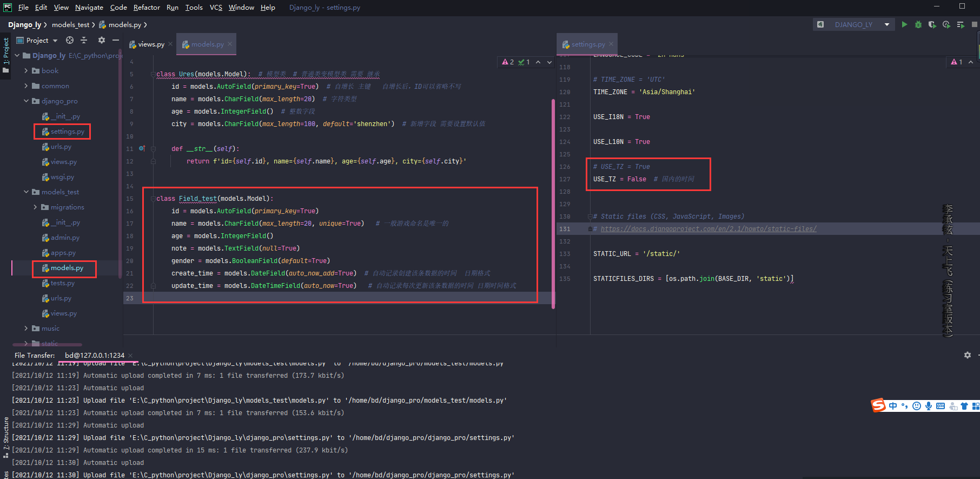Image resolution: width=980 pixels, height=479 pixels.
Task: Click the models_test breadcrumb
Action: pyautogui.click(x=71, y=24)
